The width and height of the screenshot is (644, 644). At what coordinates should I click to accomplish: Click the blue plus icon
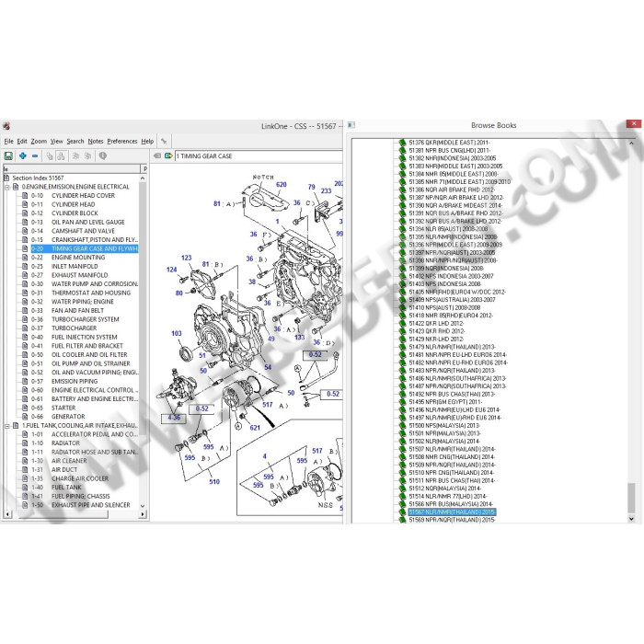tap(23, 156)
